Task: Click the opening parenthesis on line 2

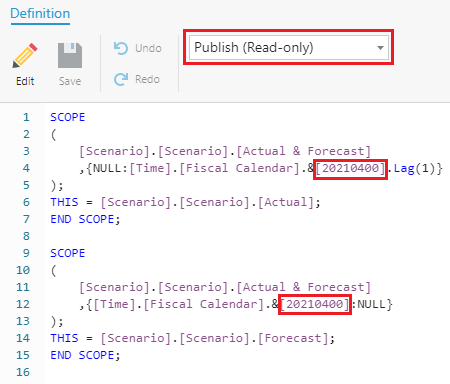Action: (x=53, y=134)
